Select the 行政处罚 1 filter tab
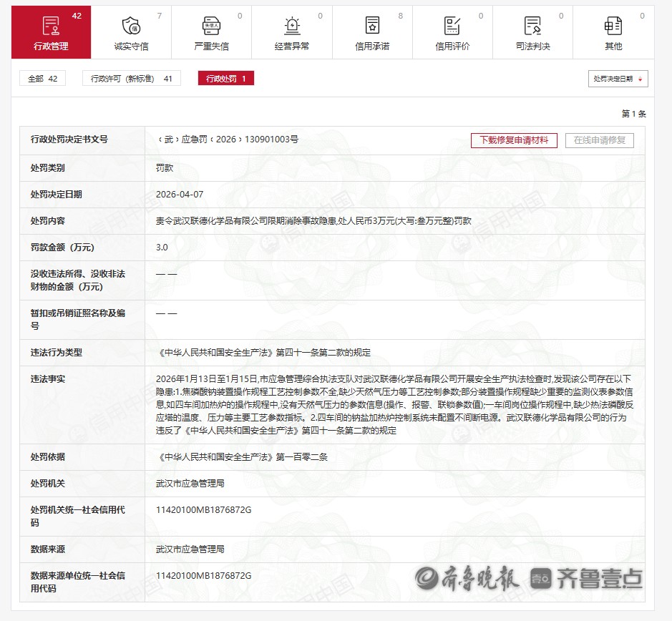The width and height of the screenshot is (672, 621). click(x=225, y=79)
